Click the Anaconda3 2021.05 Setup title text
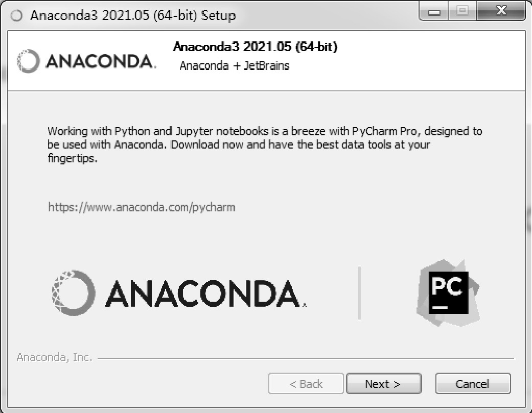532x413 pixels. (133, 16)
